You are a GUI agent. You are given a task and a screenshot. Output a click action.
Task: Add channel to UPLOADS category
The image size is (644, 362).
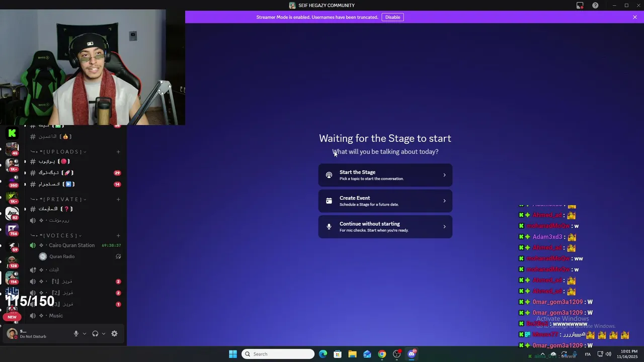click(x=118, y=151)
